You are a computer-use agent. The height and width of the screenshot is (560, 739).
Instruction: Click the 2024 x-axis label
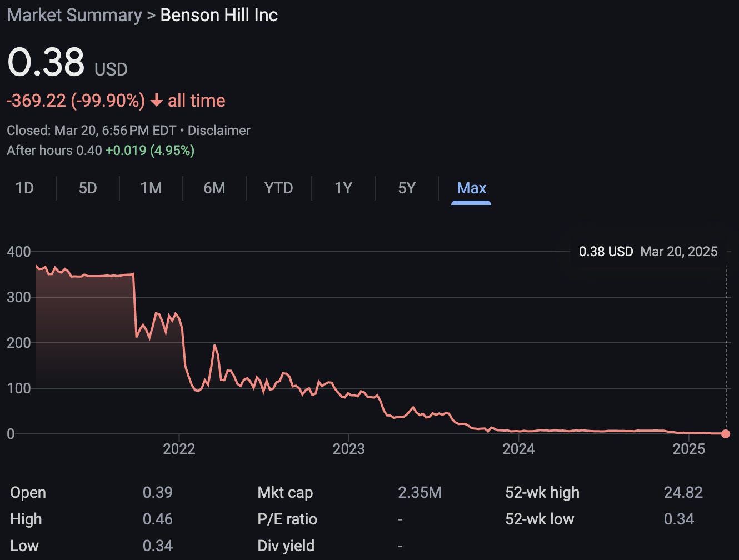click(x=518, y=449)
